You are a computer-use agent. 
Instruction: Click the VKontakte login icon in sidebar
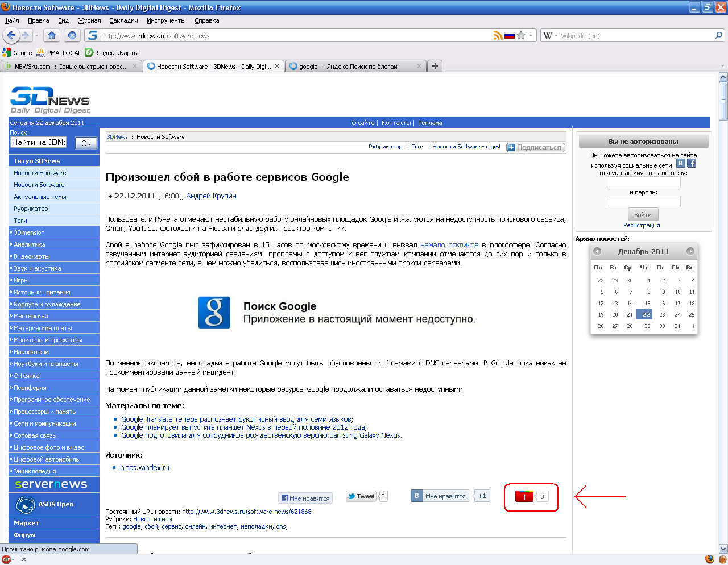pyautogui.click(x=680, y=163)
